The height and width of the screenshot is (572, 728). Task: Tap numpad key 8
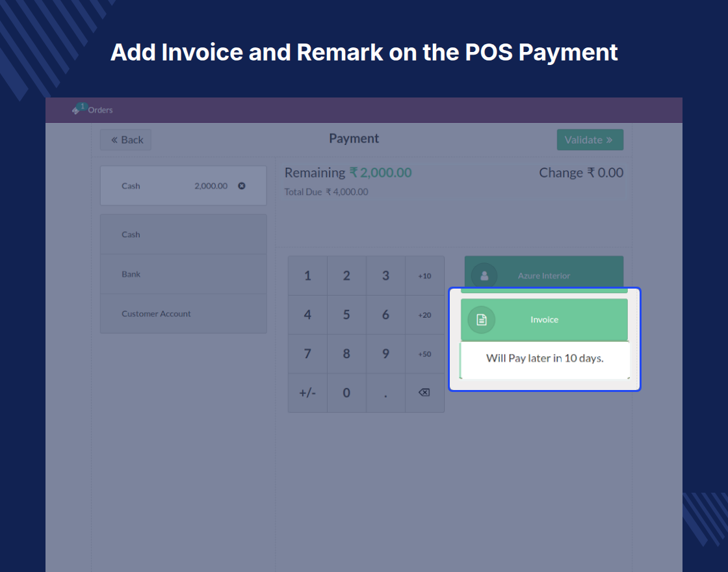(346, 354)
